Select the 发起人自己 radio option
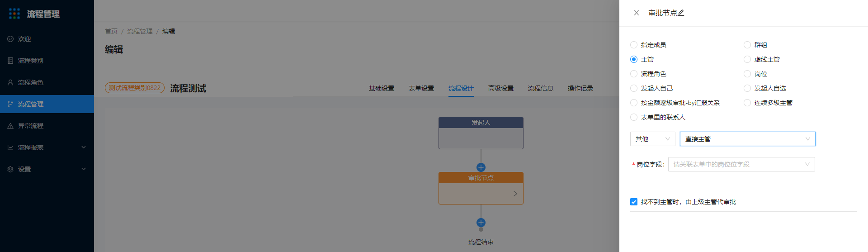Viewport: 868px width, 252px height. pos(634,88)
